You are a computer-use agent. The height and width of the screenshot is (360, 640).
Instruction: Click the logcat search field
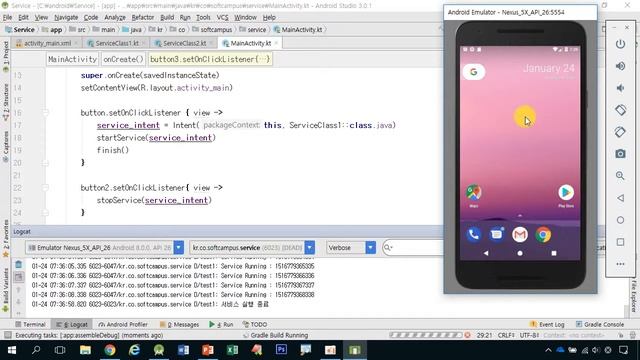[413, 248]
